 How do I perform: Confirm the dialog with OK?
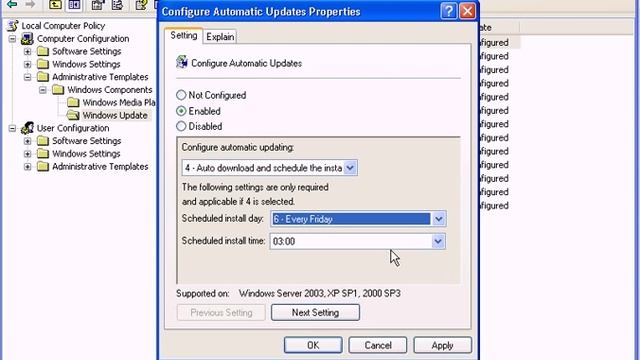click(313, 345)
